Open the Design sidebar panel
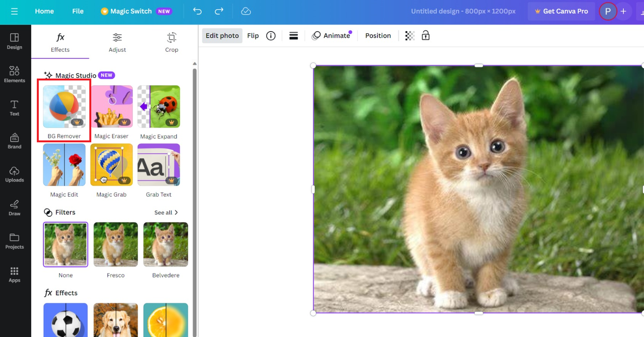Screen dimensions: 644x337 tap(15, 41)
